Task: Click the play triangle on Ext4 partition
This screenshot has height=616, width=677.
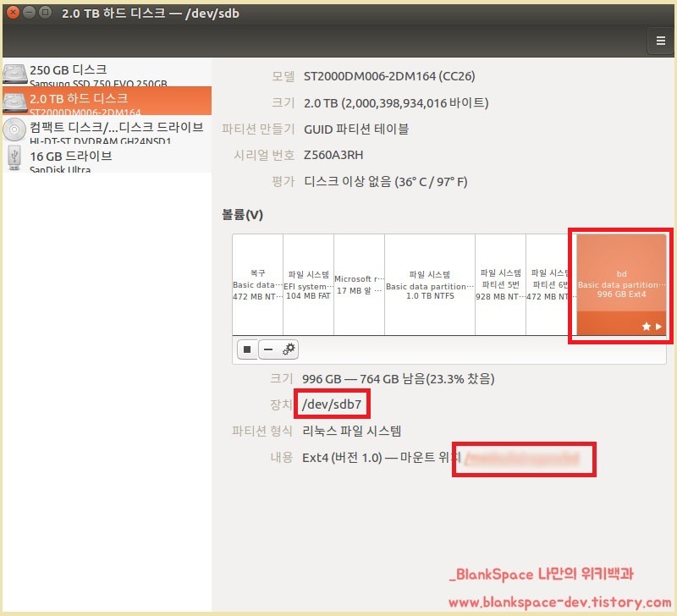Action: point(658,327)
